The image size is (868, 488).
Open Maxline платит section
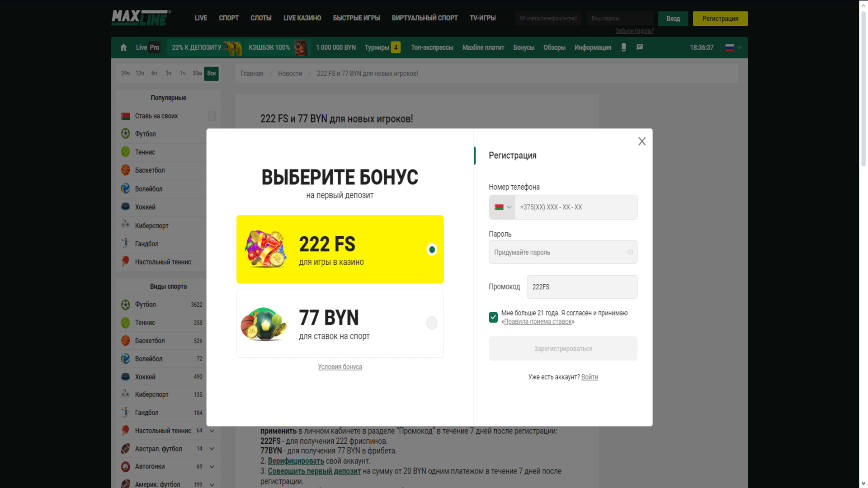(x=483, y=47)
